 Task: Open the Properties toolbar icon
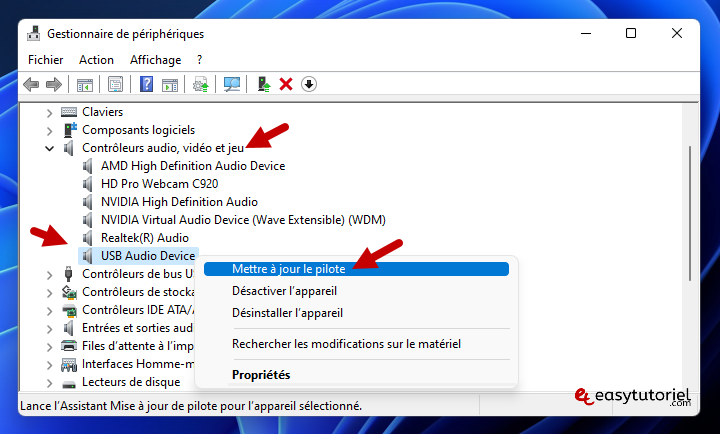tap(115, 85)
